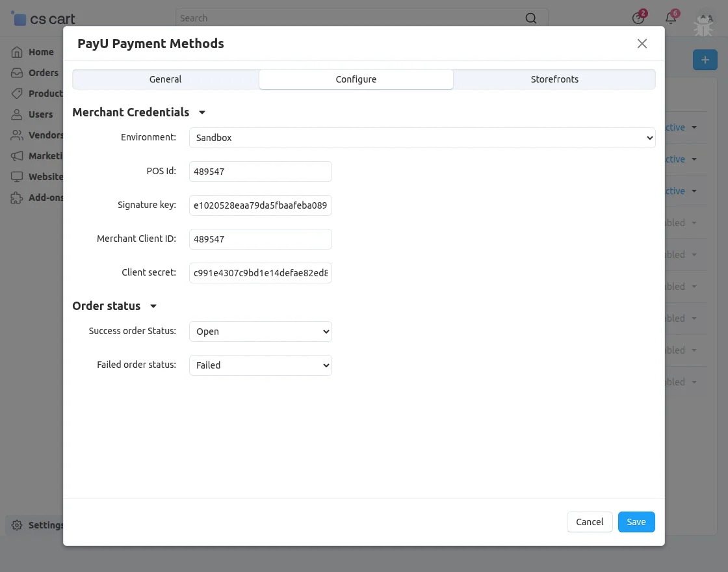Click the Save button
Image resolution: width=728 pixels, height=572 pixels.
[636, 522]
